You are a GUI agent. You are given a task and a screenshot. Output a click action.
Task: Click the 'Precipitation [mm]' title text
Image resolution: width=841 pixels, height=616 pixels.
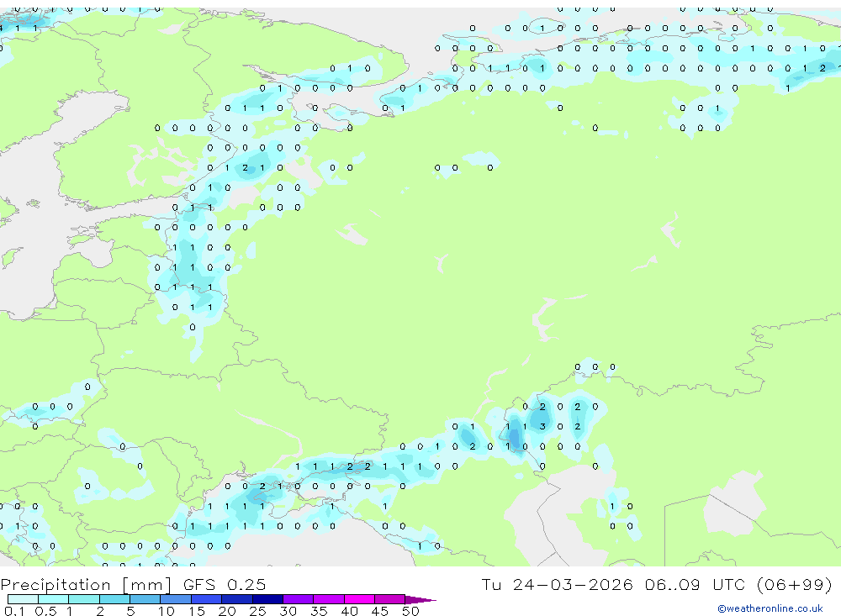pyautogui.click(x=86, y=585)
